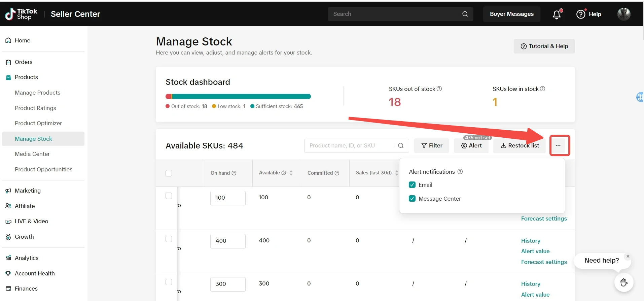Open the user profile avatar
Viewport: 644px width, 301px height.
(623, 14)
